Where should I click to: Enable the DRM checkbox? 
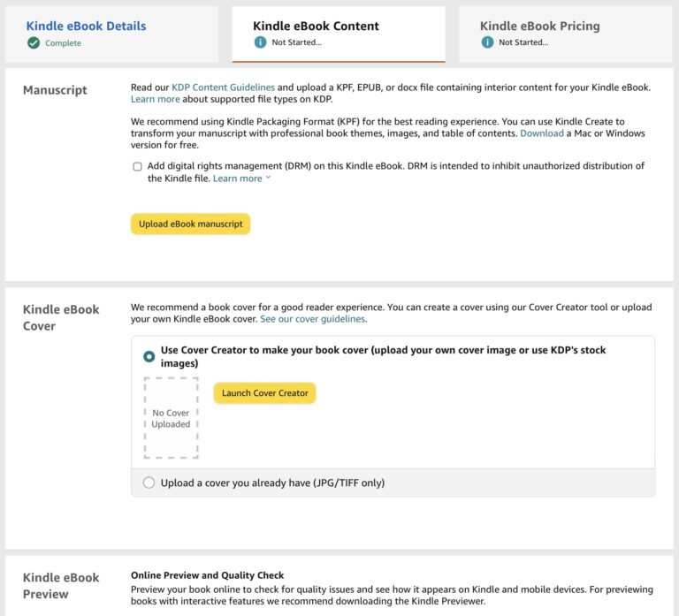137,166
